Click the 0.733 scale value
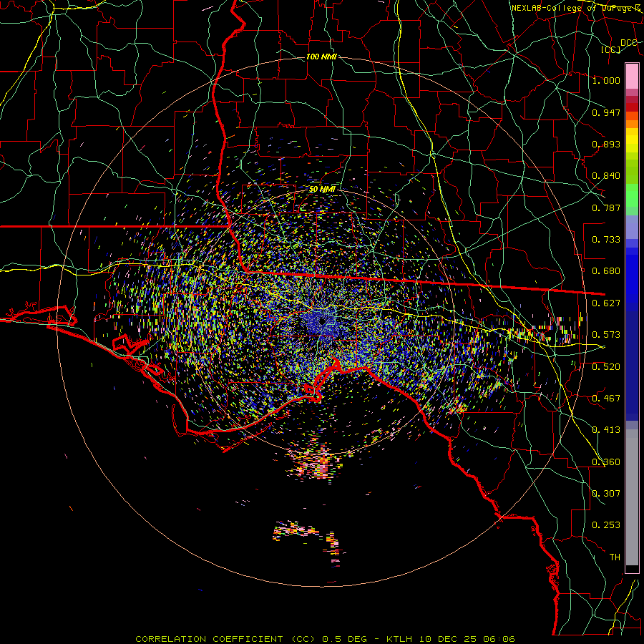Screen dimensions: 644x644 (x=606, y=239)
